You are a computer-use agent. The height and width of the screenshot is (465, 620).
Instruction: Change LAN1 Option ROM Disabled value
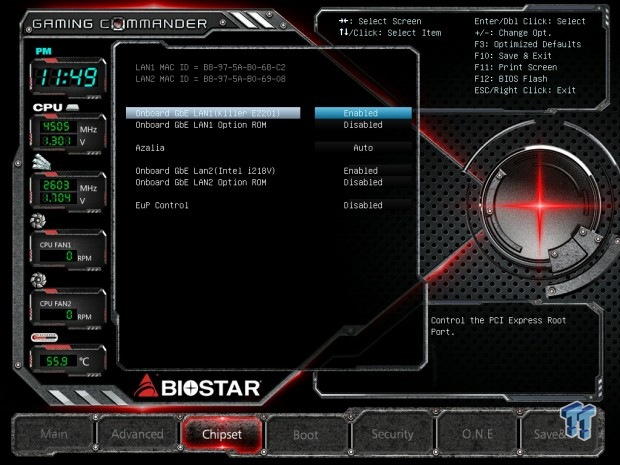click(x=363, y=125)
